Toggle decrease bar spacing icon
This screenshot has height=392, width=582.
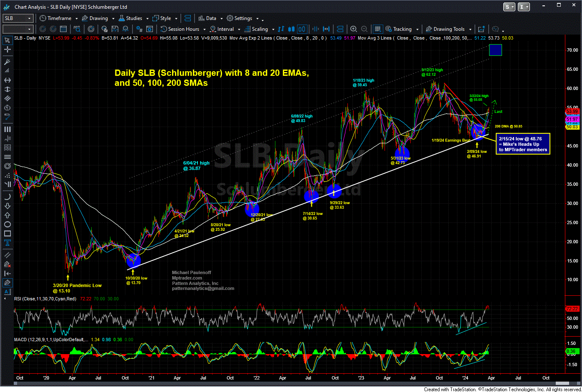(315, 29)
